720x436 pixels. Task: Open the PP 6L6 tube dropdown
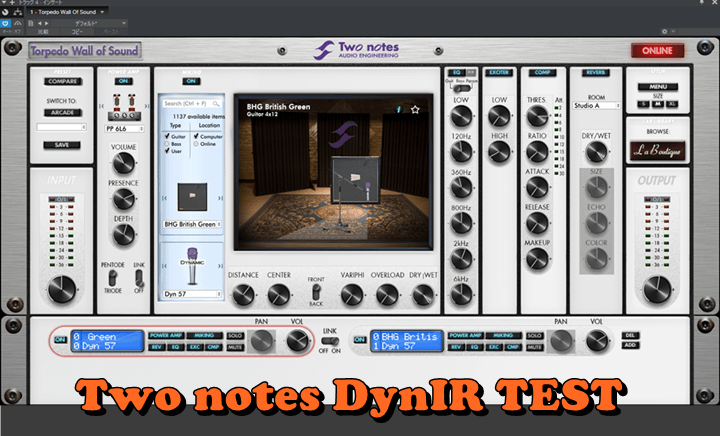[124, 129]
